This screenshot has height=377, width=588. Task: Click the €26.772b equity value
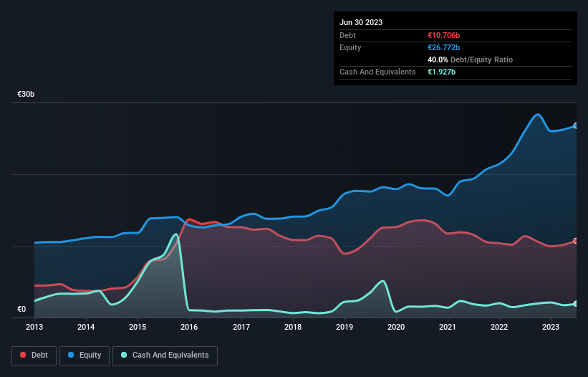[x=443, y=47]
